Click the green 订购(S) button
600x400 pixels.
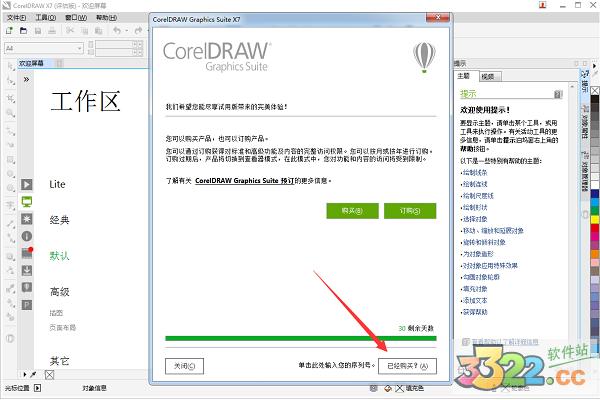410,211
